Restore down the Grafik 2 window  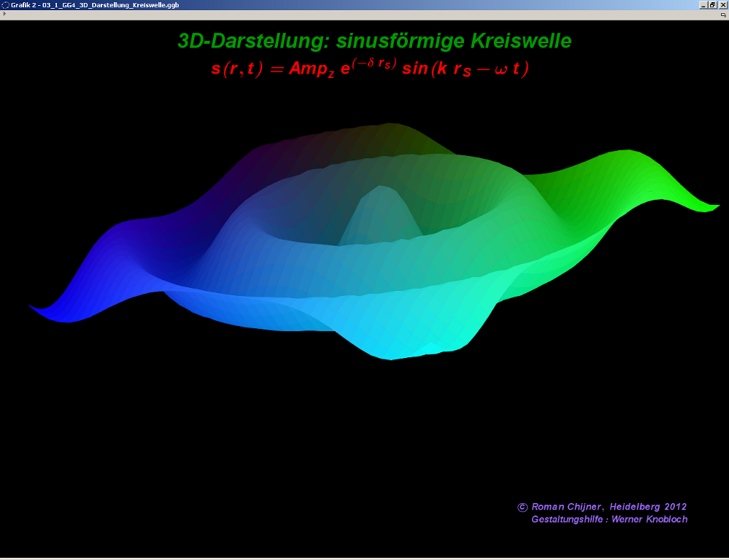point(713,4)
